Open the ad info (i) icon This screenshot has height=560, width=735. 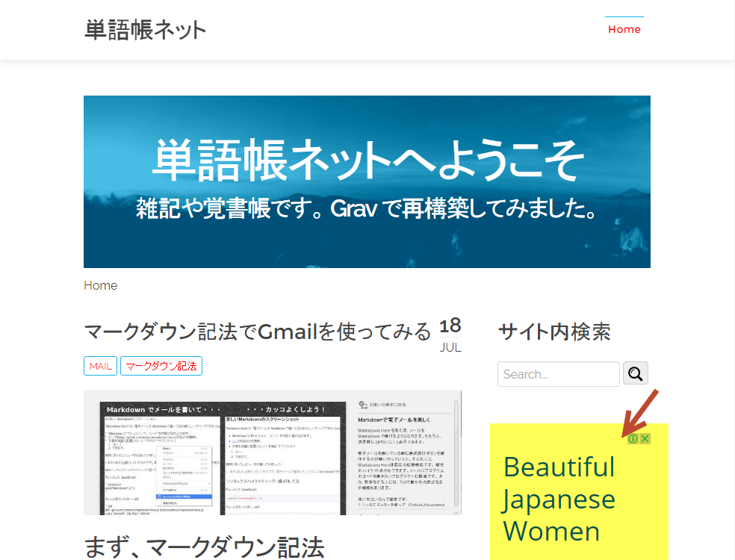(x=633, y=438)
